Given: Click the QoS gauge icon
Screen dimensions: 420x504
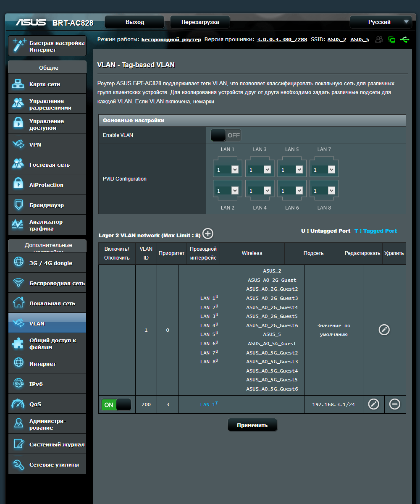Looking at the screenshot, I should pos(18,404).
